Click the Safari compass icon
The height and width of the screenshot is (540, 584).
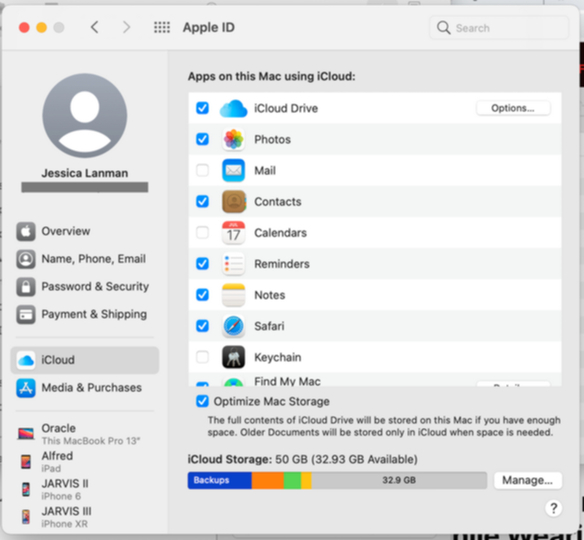(x=233, y=326)
